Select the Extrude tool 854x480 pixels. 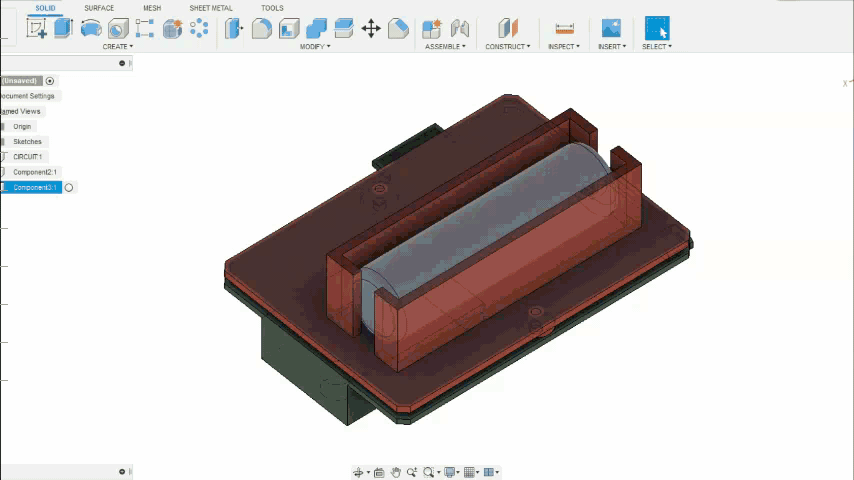(x=63, y=28)
